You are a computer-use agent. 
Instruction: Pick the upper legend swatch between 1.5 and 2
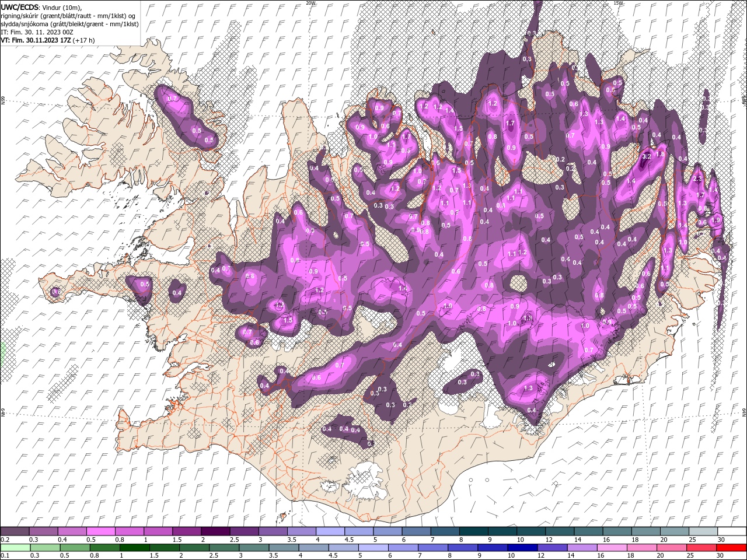[187, 531]
